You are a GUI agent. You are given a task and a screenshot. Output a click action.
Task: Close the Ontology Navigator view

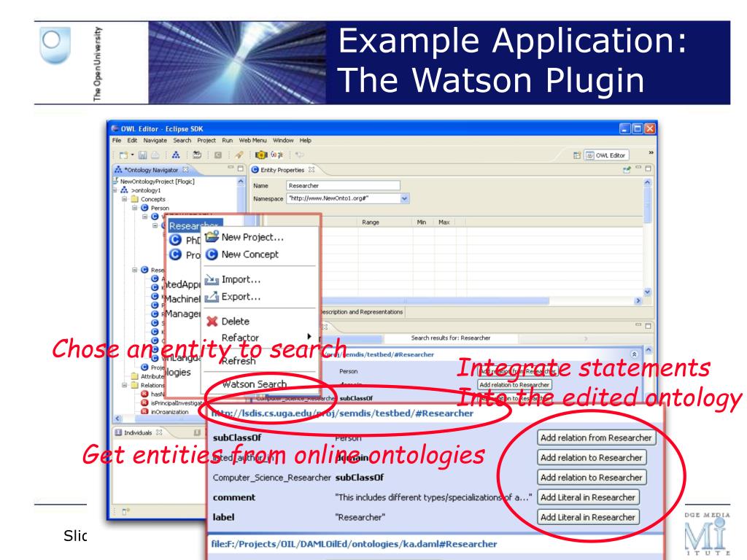click(185, 169)
